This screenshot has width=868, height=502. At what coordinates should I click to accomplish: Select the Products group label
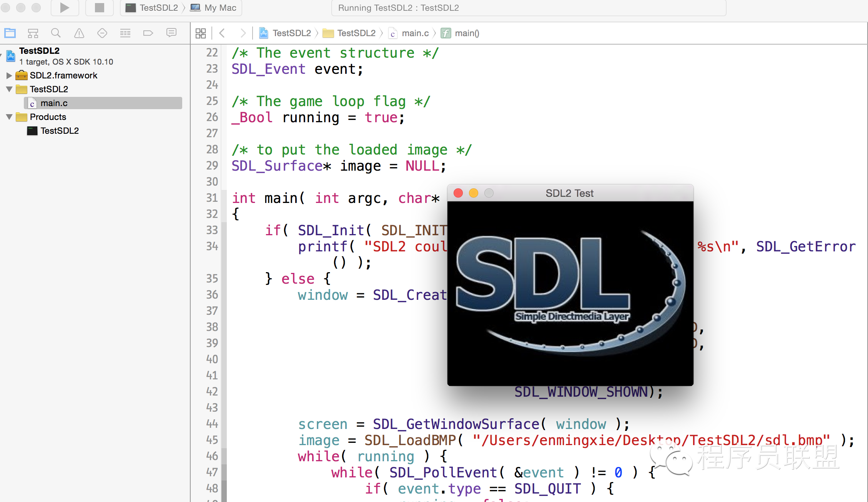(48, 117)
